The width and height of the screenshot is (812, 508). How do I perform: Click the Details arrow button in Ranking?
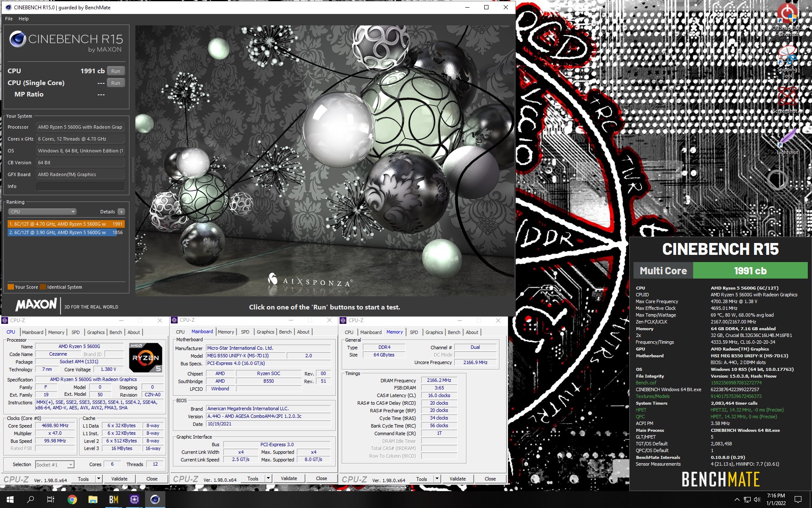coord(121,212)
